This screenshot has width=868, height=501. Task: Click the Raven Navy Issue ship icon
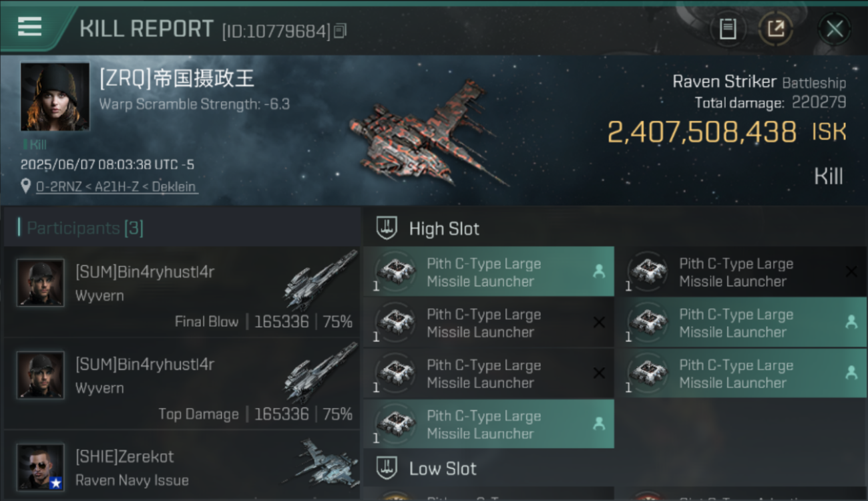tap(324, 462)
